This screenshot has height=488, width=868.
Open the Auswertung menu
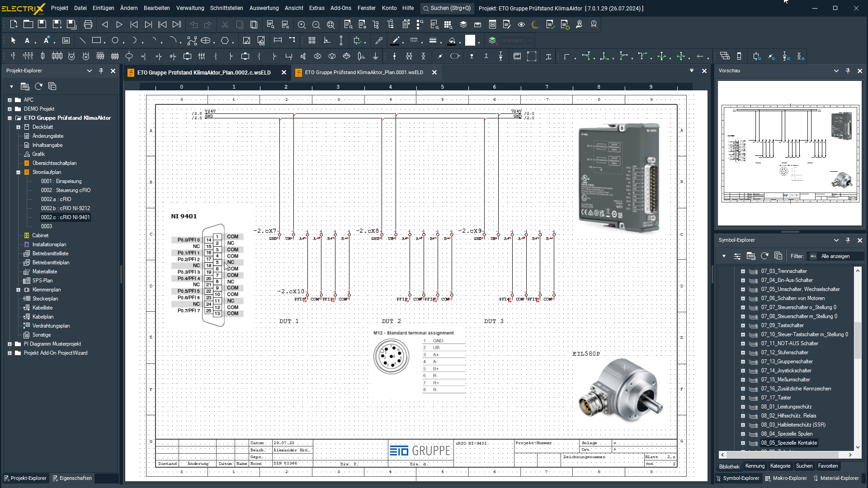264,8
